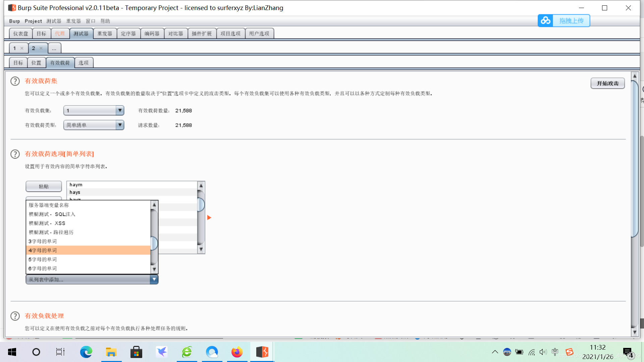Click the 开始攻击 button
The width and height of the screenshot is (644, 362).
607,83
